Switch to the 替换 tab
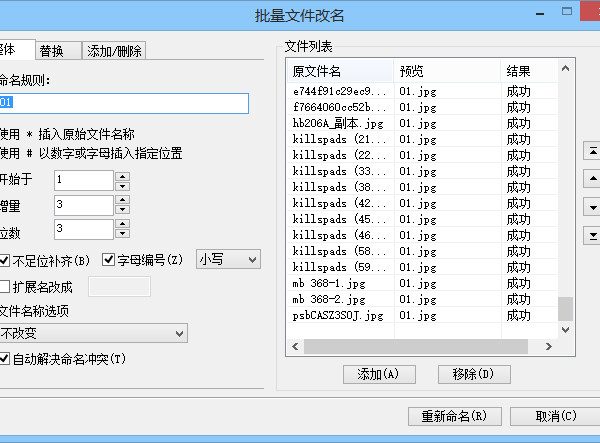The width and height of the screenshot is (600, 443). coord(51,51)
